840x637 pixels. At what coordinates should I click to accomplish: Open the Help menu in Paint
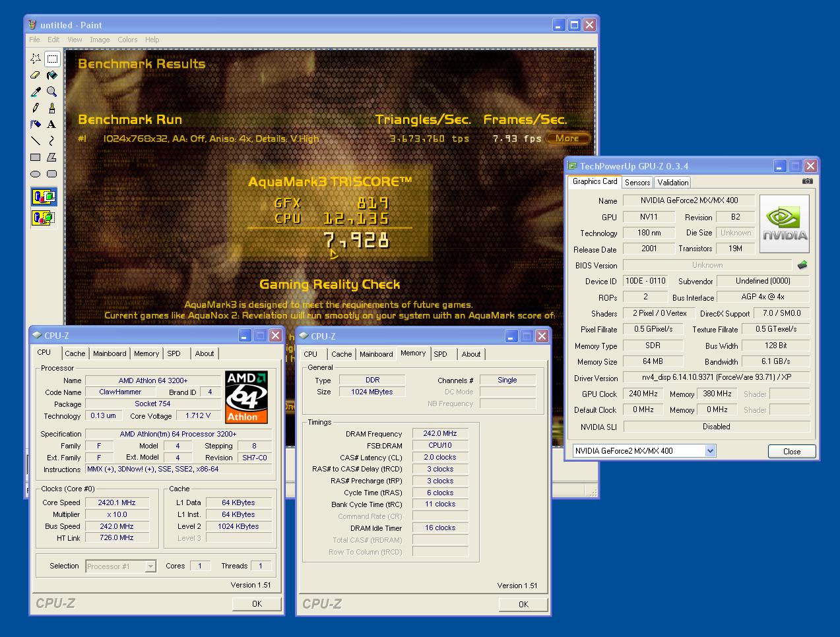pos(152,40)
